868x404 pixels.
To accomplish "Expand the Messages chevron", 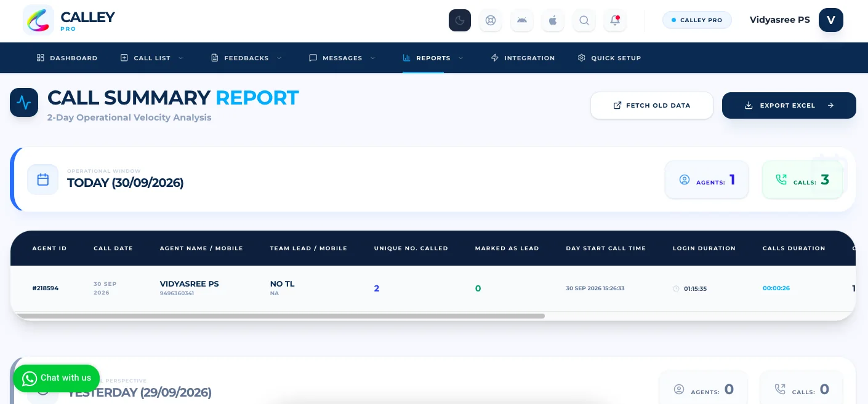I will pyautogui.click(x=372, y=58).
